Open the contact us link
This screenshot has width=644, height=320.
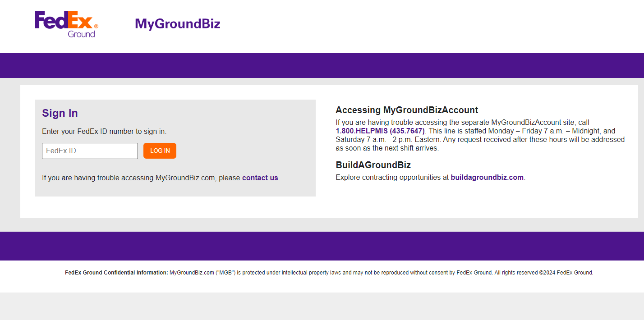coord(260,178)
